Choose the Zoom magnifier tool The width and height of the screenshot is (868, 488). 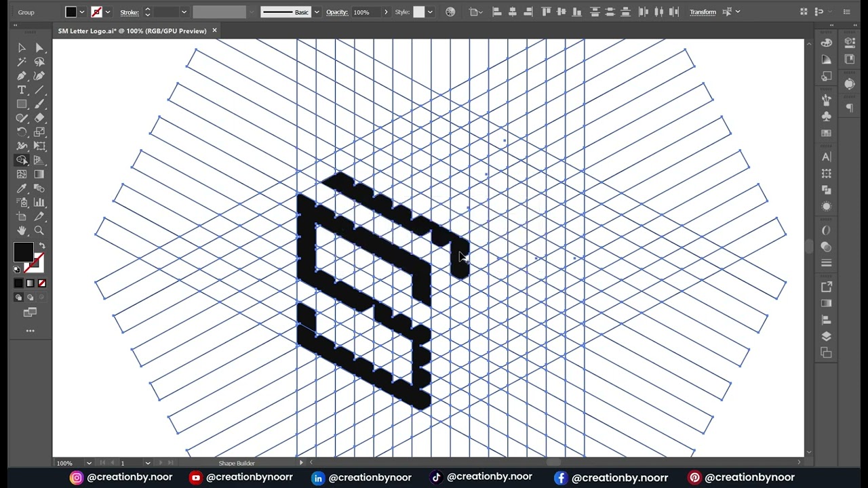[39, 231]
